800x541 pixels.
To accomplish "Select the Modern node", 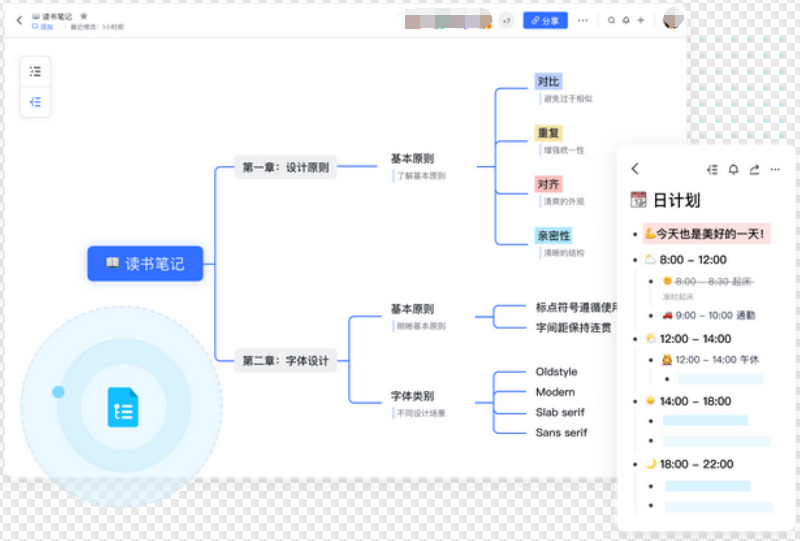I will coord(555,392).
